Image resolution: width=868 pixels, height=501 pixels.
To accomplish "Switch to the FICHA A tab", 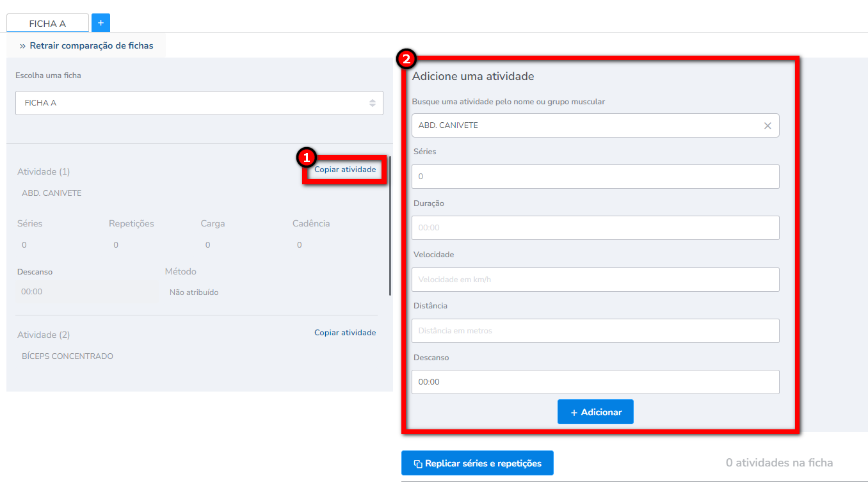I will 47,24.
